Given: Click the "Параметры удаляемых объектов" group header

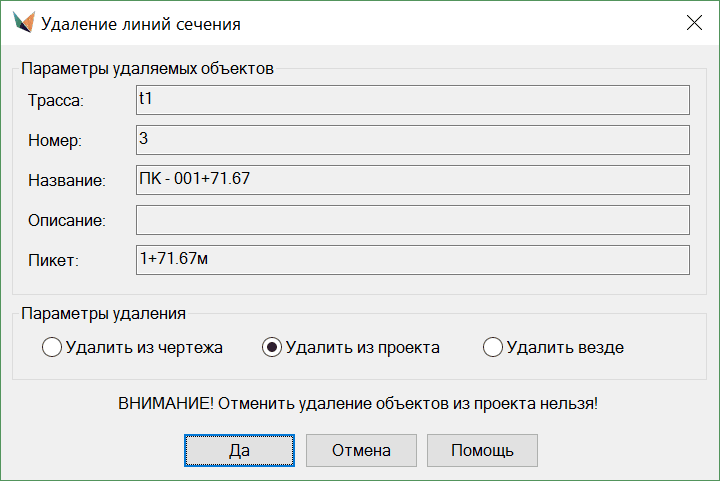Looking at the screenshot, I should click(147, 70).
